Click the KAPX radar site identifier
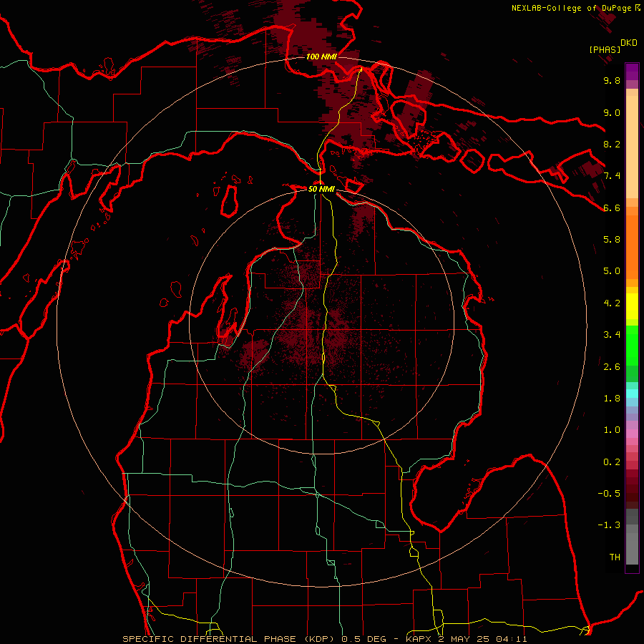This screenshot has width=644, height=644. [420, 639]
